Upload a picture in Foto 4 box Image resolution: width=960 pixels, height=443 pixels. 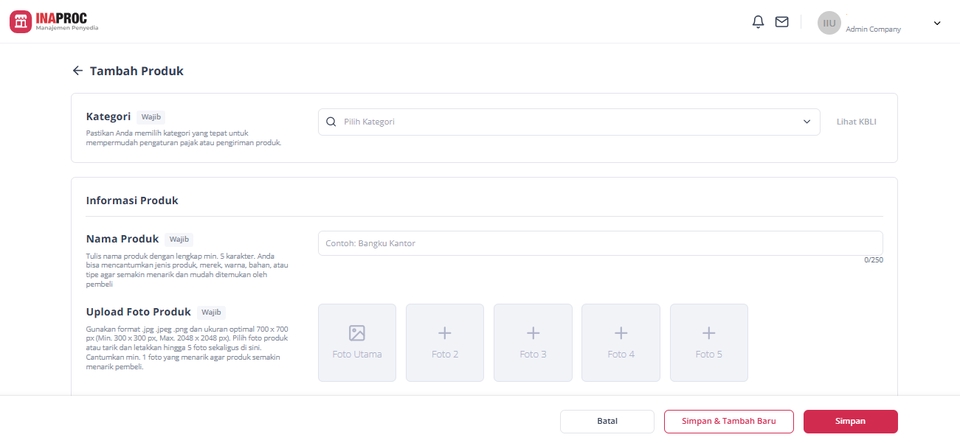click(x=621, y=342)
